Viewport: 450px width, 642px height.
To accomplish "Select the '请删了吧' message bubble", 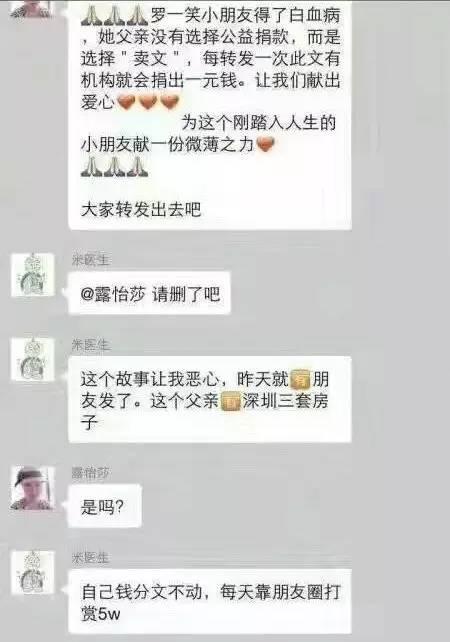I will tap(149, 294).
